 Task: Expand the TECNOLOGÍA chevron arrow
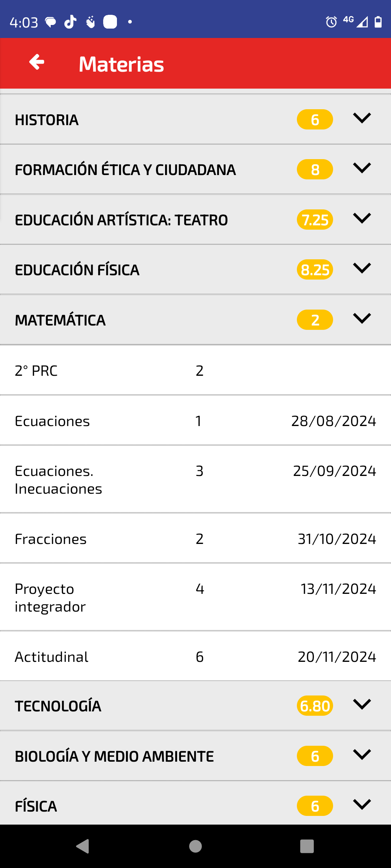click(362, 704)
